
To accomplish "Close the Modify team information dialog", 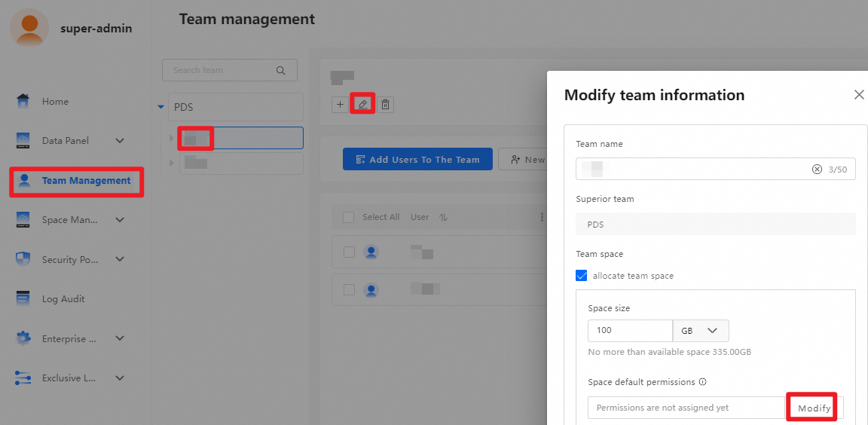I will tap(859, 95).
